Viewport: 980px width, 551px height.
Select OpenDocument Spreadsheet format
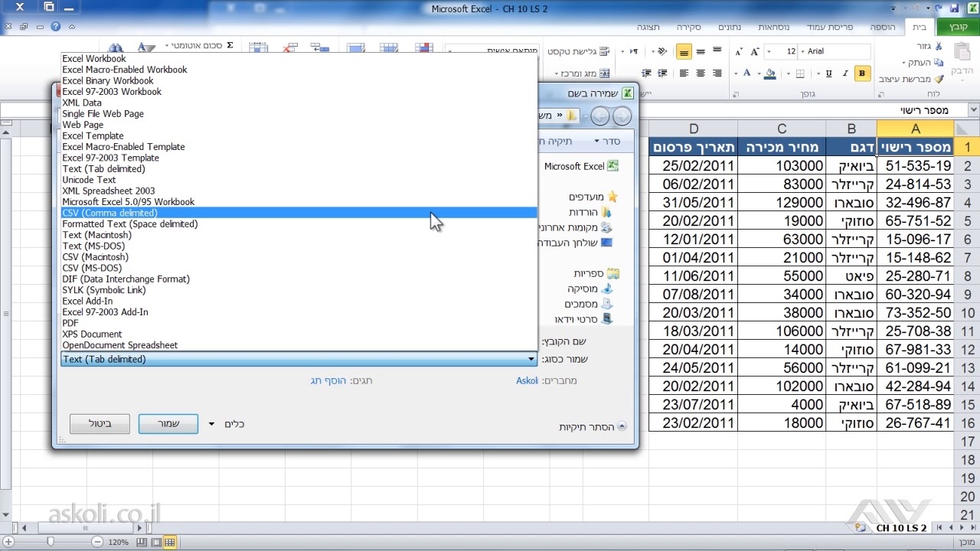click(x=299, y=345)
